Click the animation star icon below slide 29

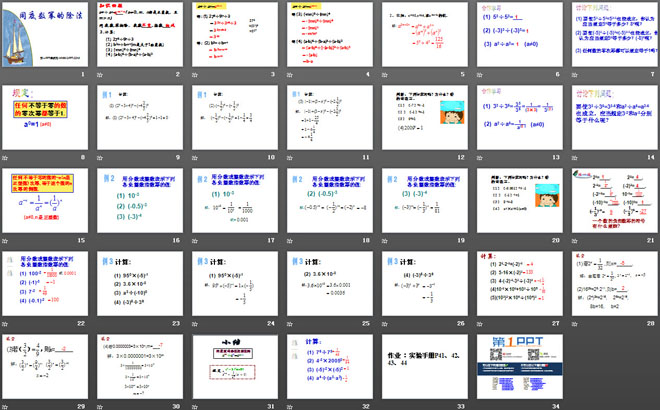point(5,407)
